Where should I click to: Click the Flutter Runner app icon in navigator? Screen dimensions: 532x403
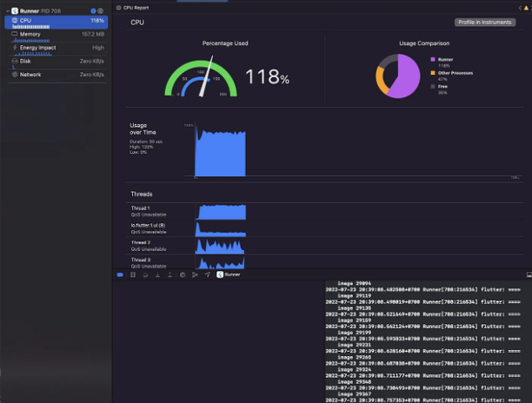click(15, 11)
